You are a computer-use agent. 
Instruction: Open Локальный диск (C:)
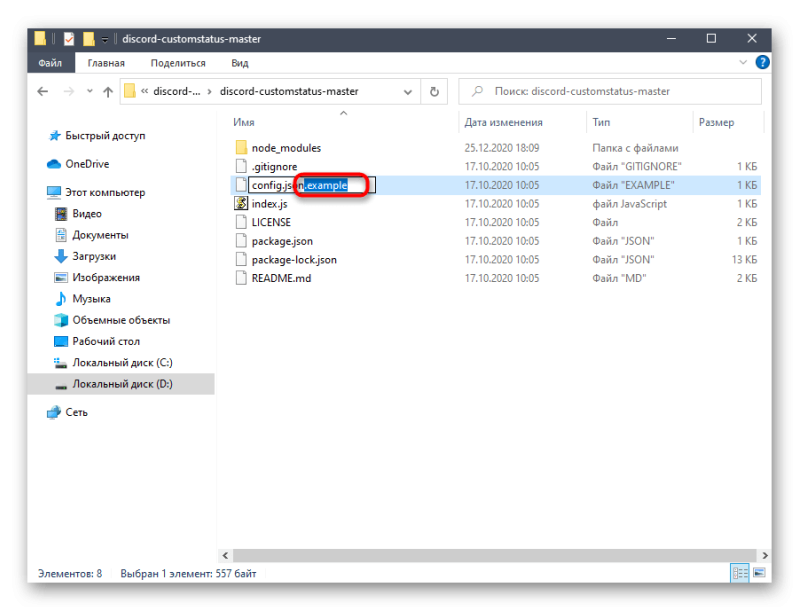click(x=122, y=363)
